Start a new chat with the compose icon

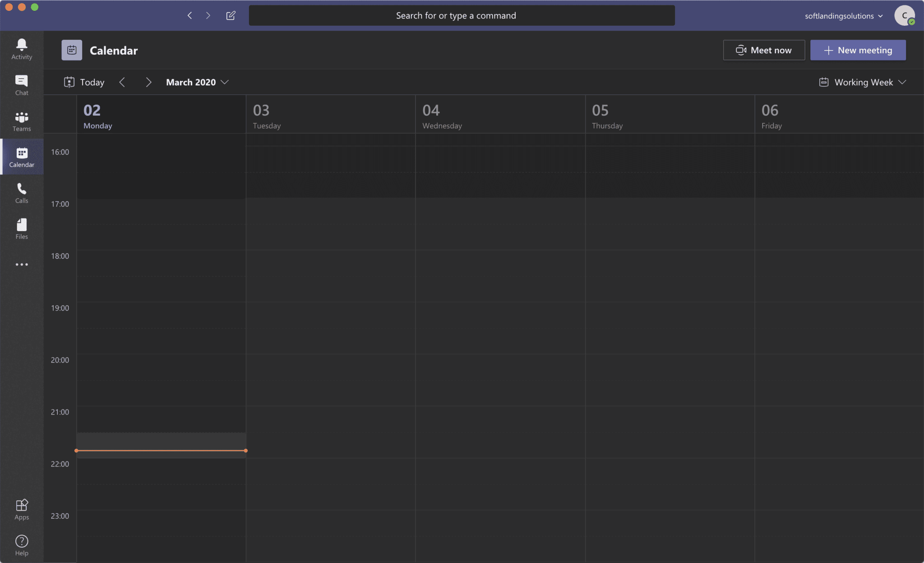point(231,15)
